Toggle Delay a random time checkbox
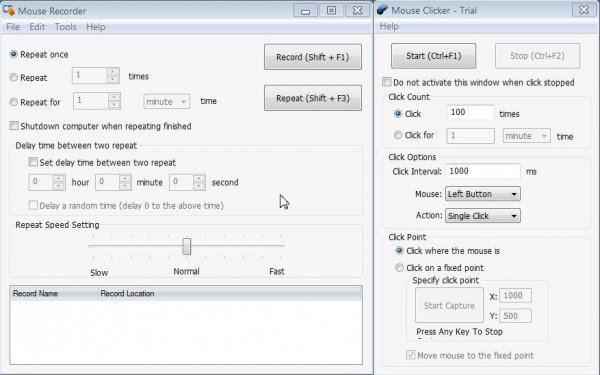This screenshot has height=375, width=600. pos(33,205)
